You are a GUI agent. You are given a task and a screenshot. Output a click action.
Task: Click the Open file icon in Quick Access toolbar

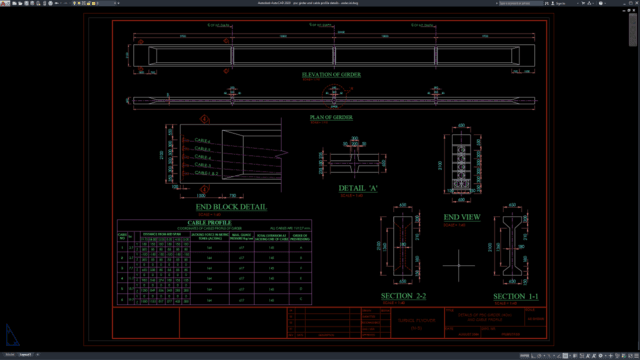[x=20, y=3]
